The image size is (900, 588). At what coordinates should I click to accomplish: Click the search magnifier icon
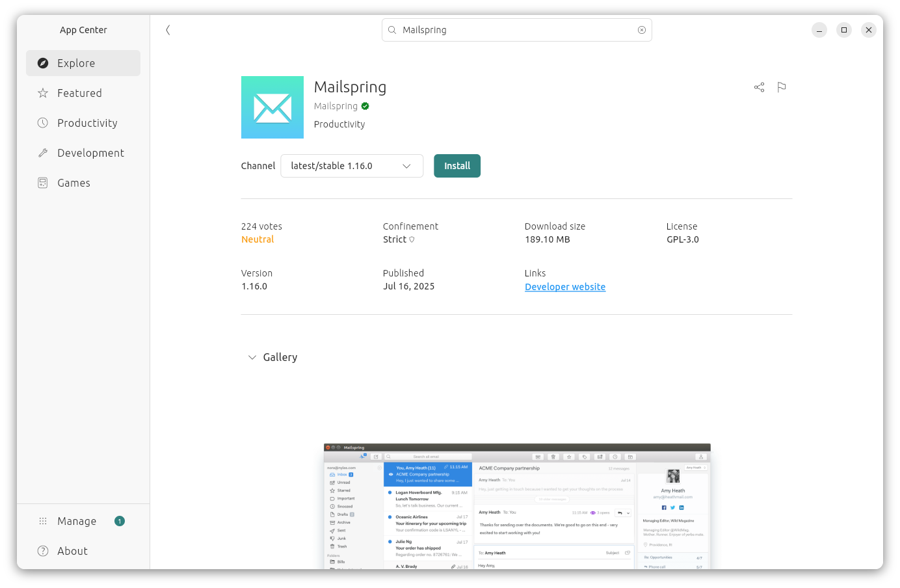coord(392,29)
